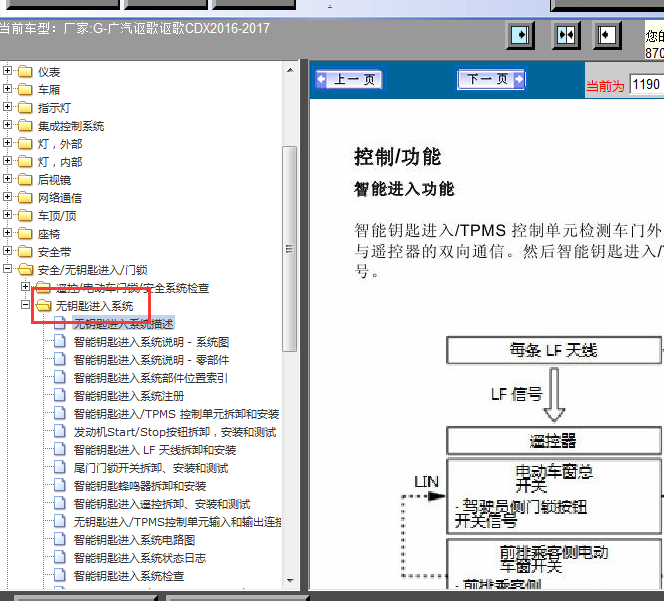
Task: Select the 指示灯 folder icon
Action: tap(25, 107)
